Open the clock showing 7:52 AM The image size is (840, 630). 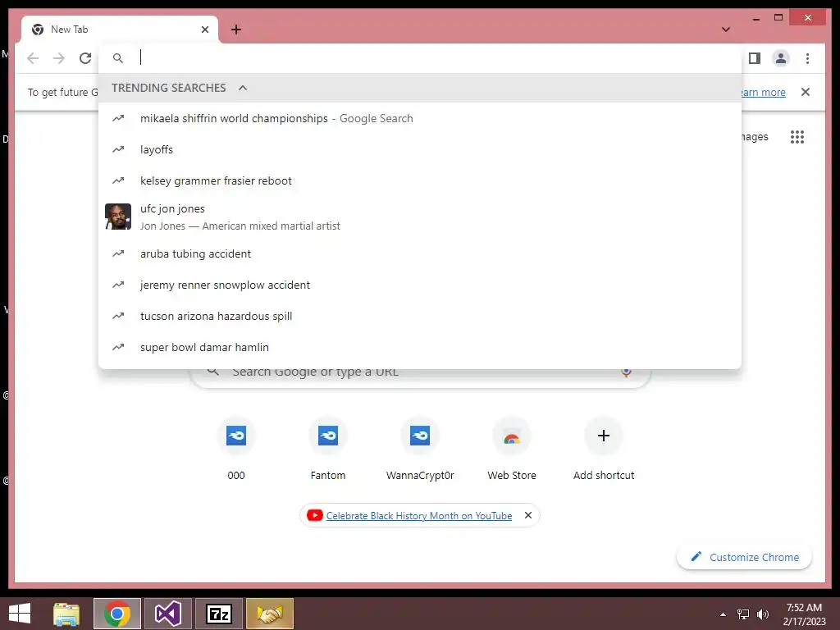pos(804,614)
